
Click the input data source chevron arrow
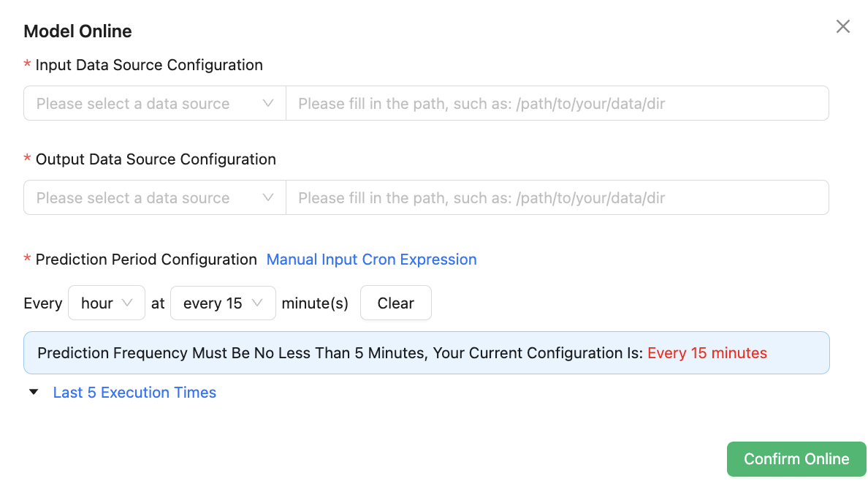pos(268,104)
